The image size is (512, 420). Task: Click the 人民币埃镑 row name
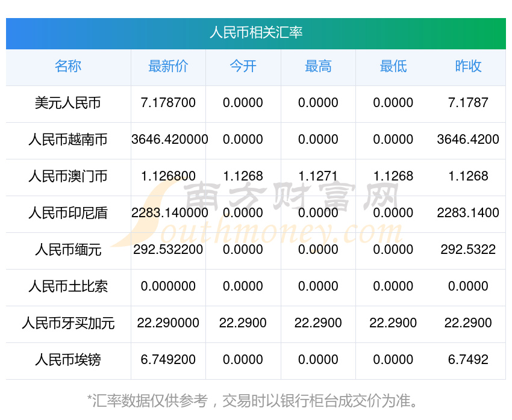click(68, 360)
